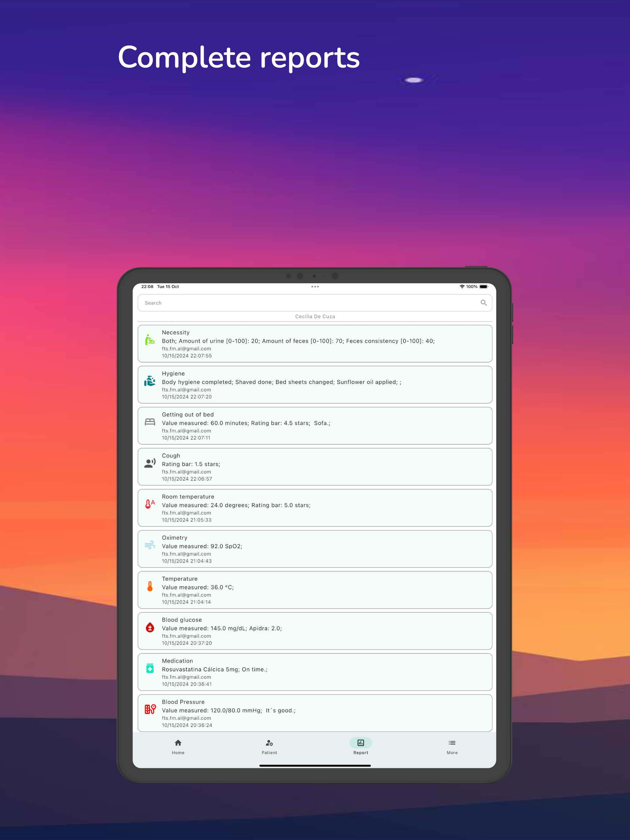630x840 pixels.
Task: Click timestamp 10/15/2024 22:07:11
Action: (186, 438)
